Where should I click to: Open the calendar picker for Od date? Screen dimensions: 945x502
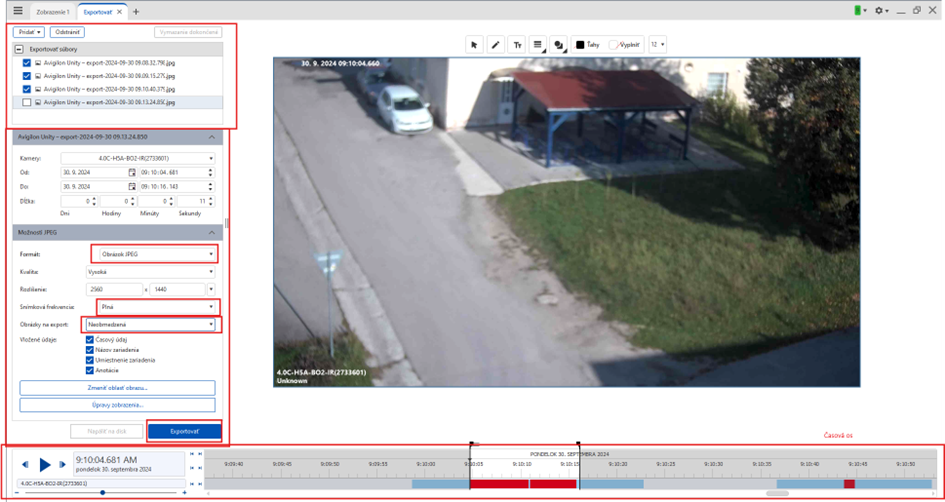132,172
